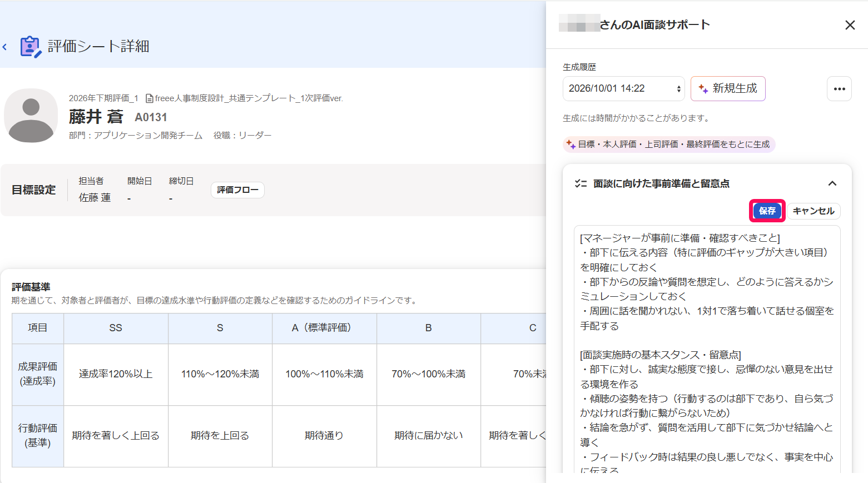The width and height of the screenshot is (868, 483).
Task: Click the 評価基準 heading
Action: (x=31, y=287)
